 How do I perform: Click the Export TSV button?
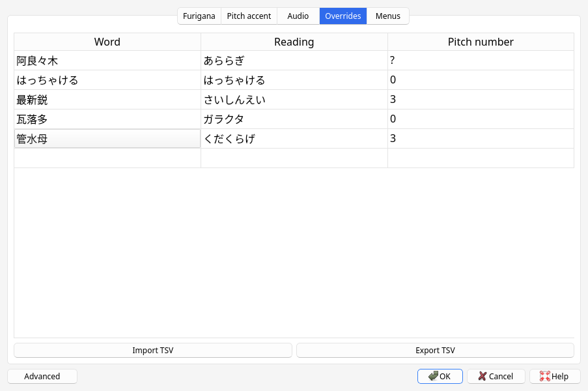[x=434, y=350]
